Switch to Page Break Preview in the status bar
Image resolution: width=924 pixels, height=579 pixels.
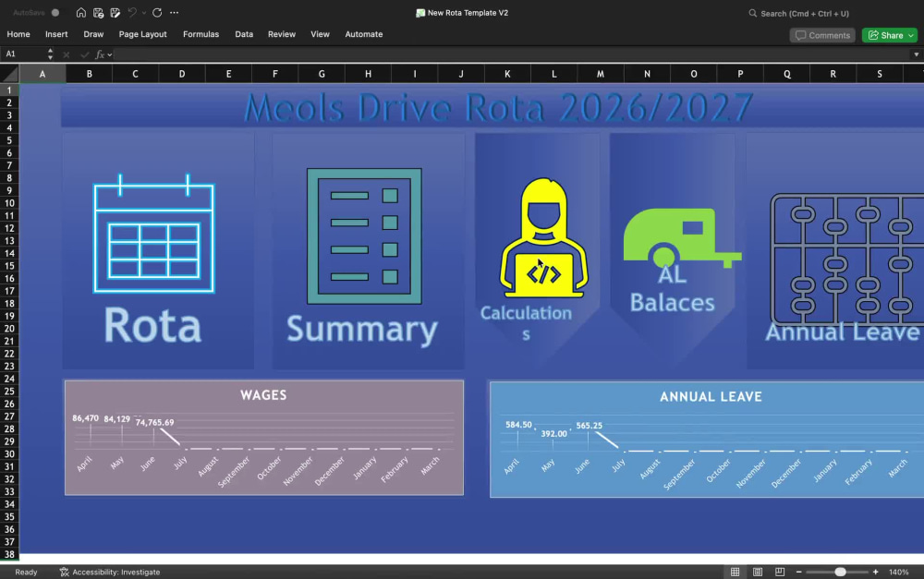(780, 572)
